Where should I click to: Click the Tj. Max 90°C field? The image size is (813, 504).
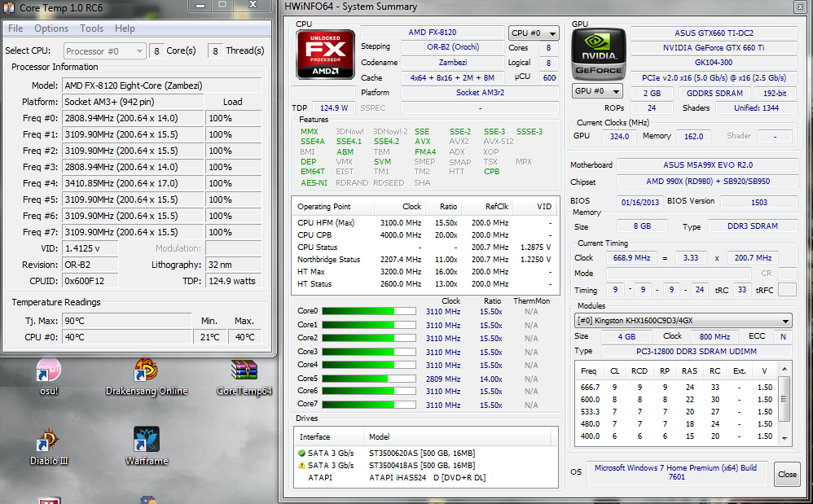127,321
